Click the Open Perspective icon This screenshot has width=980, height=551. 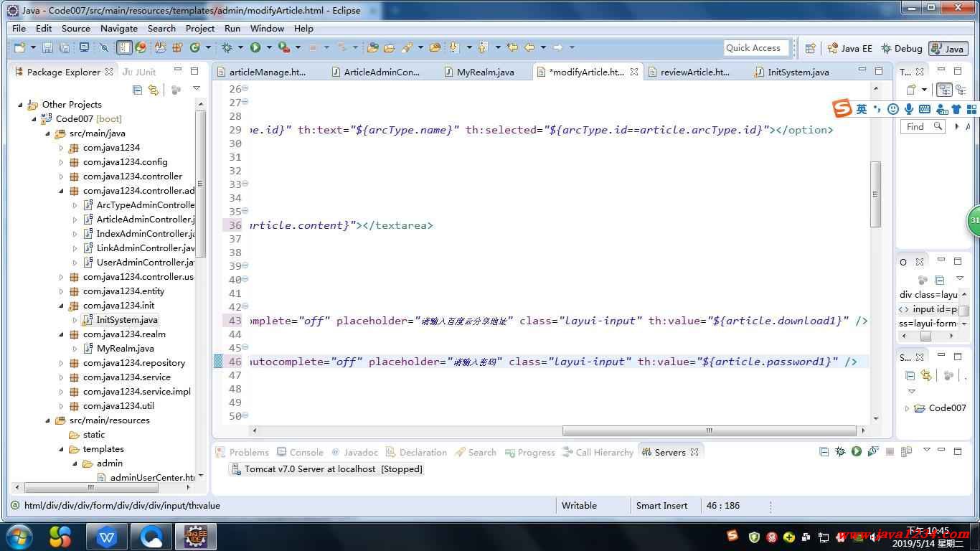[x=810, y=48]
